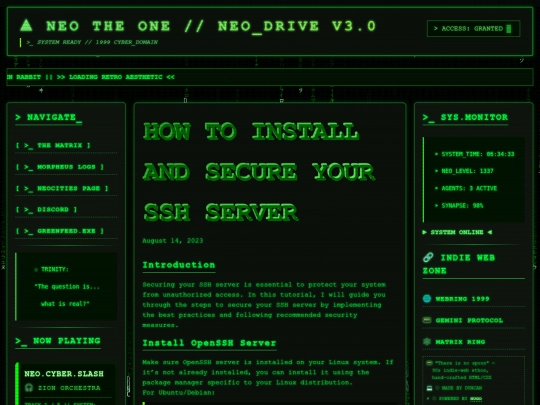Click the icon beside Gemini Protocol
Screen dimensions: 540x405
click(427, 320)
